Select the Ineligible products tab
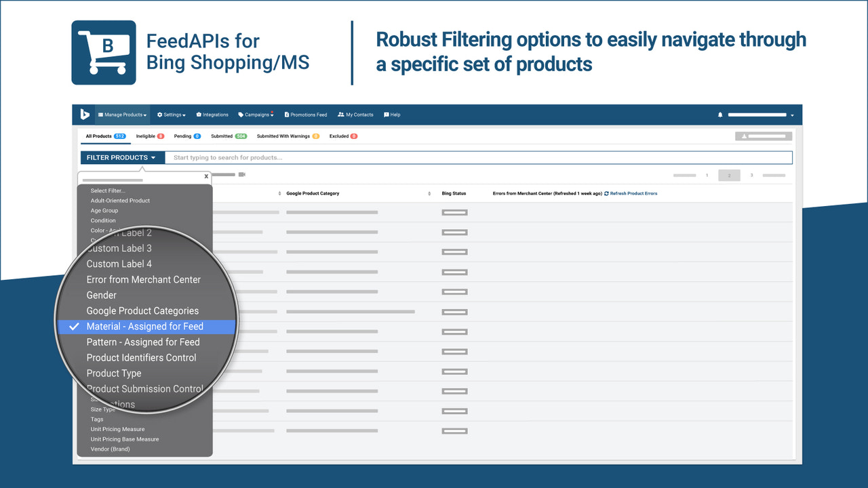The height and width of the screenshot is (488, 868). (145, 136)
